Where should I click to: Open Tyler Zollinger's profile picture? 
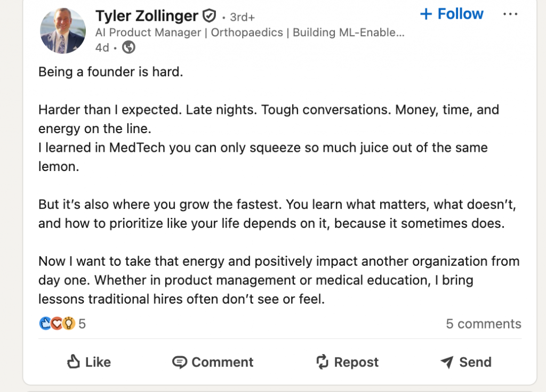point(62,30)
